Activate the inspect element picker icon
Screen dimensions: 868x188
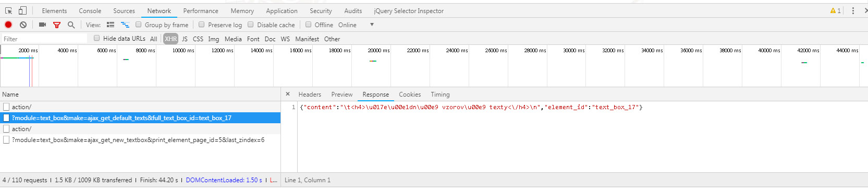pos(9,10)
